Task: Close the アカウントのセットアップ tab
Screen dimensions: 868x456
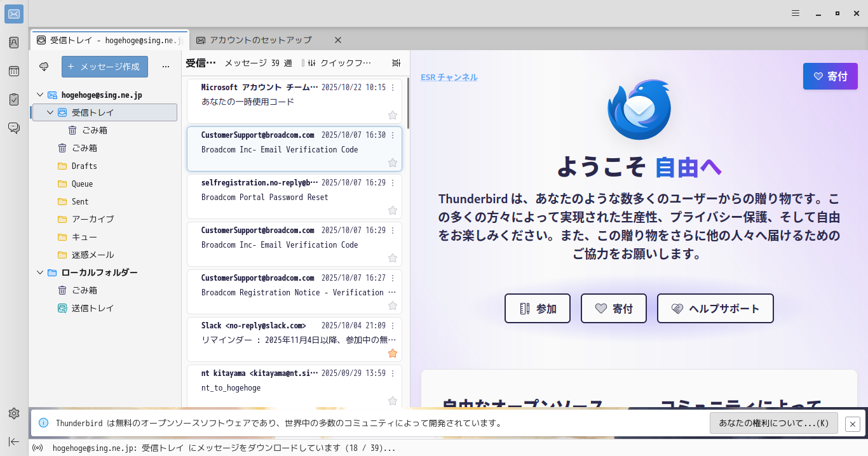Action: tap(338, 40)
